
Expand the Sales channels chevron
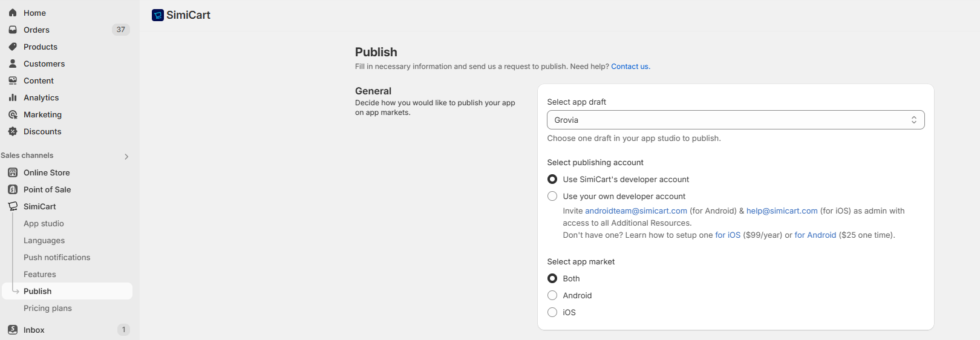(126, 157)
